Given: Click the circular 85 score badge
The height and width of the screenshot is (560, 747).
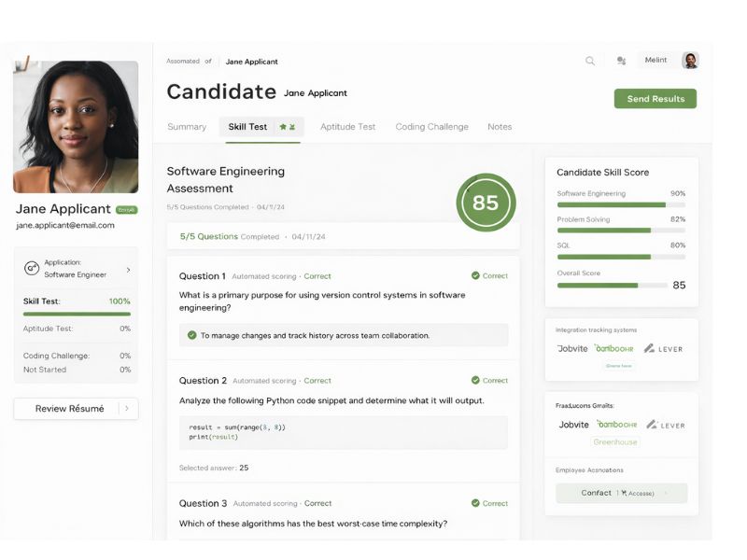Looking at the screenshot, I should [485, 202].
